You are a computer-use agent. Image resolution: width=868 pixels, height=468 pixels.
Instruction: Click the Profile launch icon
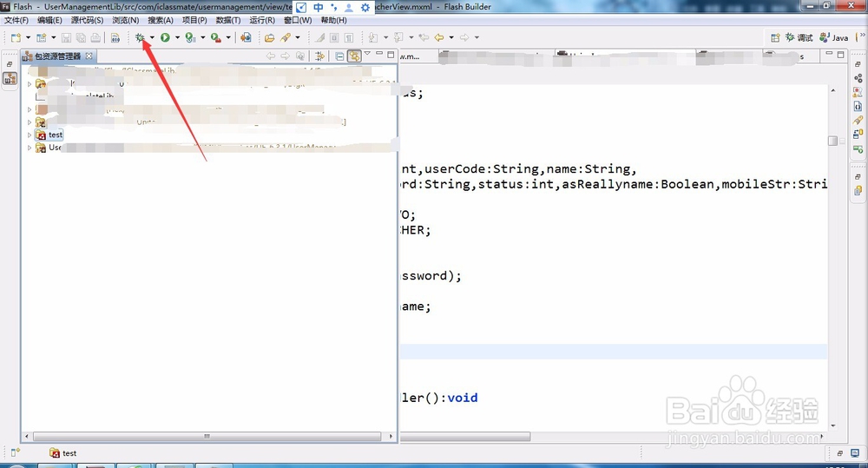click(x=190, y=37)
